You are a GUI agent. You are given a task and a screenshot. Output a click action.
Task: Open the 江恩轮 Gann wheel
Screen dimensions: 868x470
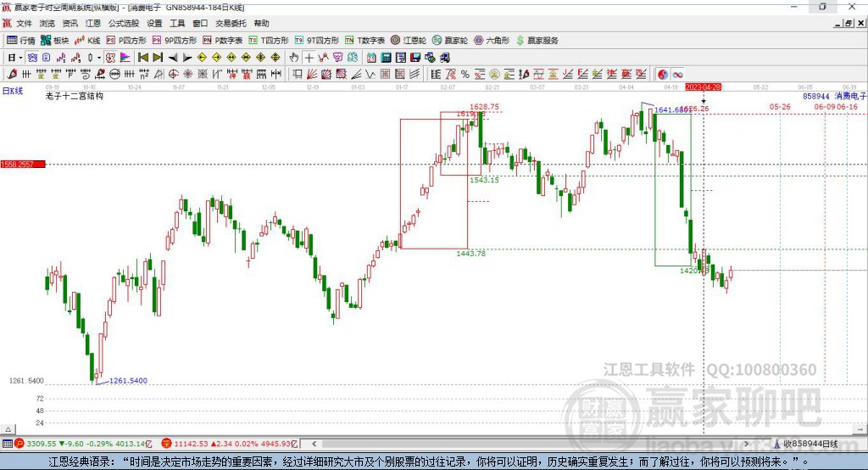(409, 41)
